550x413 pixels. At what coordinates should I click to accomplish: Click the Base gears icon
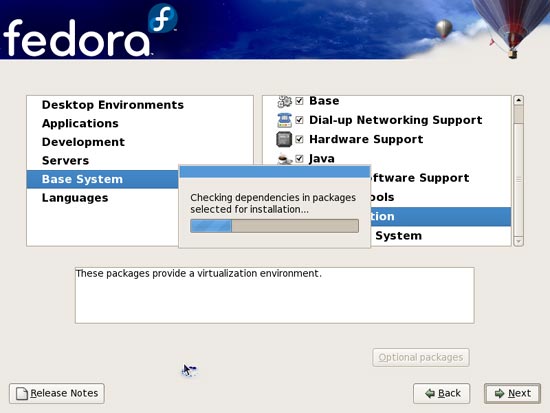pyautogui.click(x=284, y=101)
